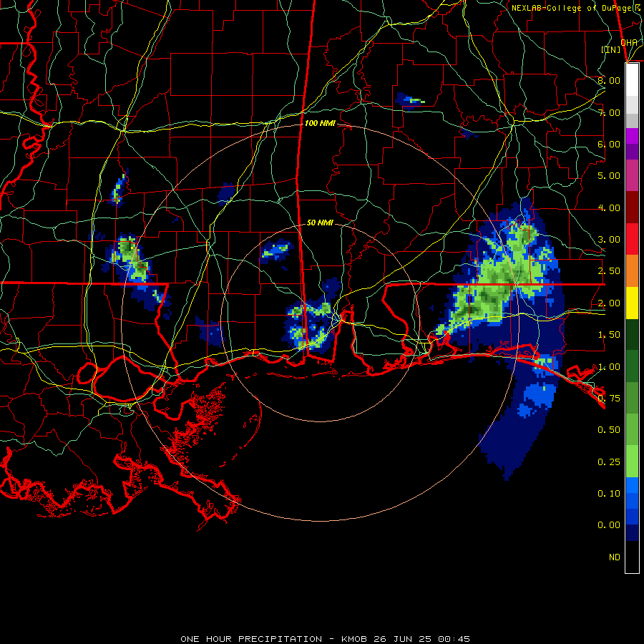Click the orange legend swatch near 2.50
The width and height of the screenshot is (644, 644).
coord(632,271)
